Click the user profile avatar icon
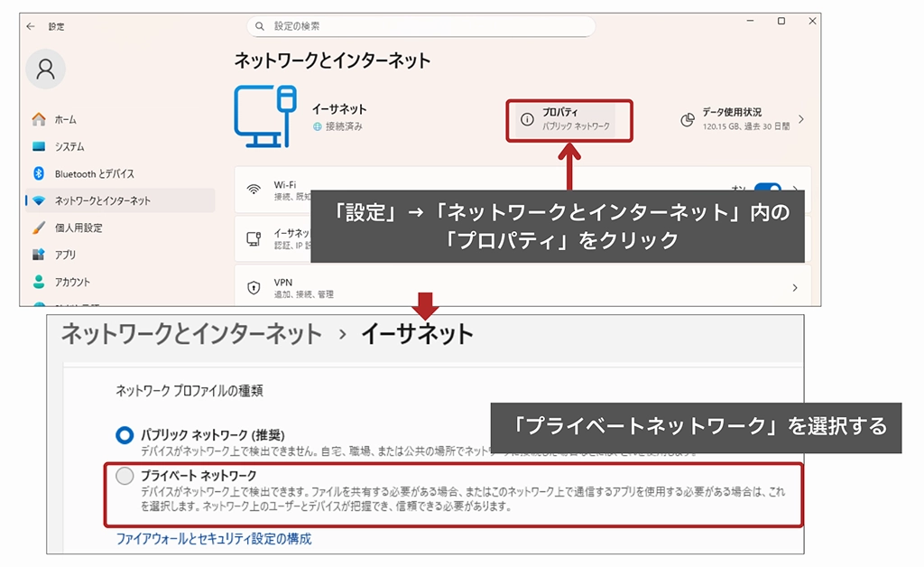Viewport: 924px width, 567px height. tap(45, 70)
